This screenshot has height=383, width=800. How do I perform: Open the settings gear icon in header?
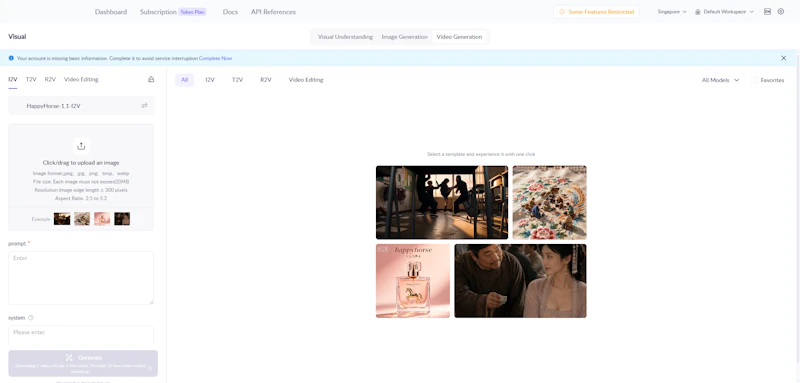coord(781,12)
